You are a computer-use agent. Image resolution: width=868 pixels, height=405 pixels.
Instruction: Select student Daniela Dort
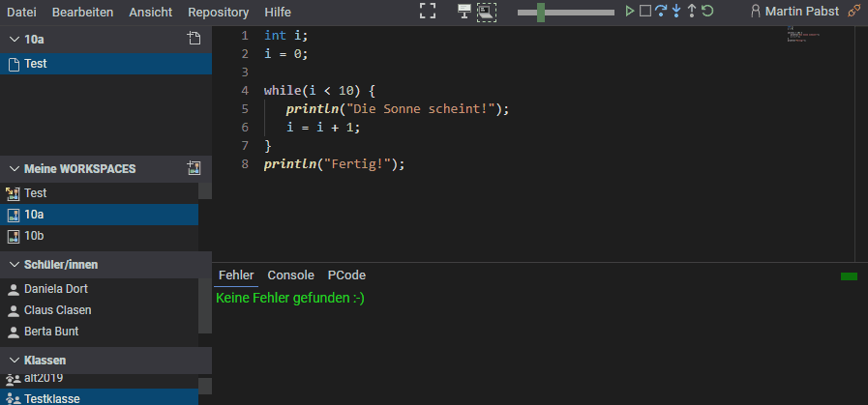coord(56,289)
